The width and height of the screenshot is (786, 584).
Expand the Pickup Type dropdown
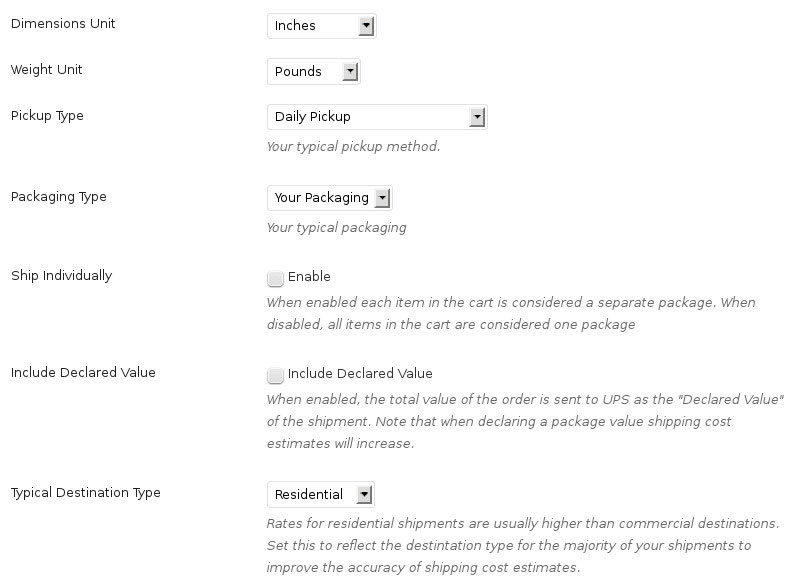pos(376,117)
